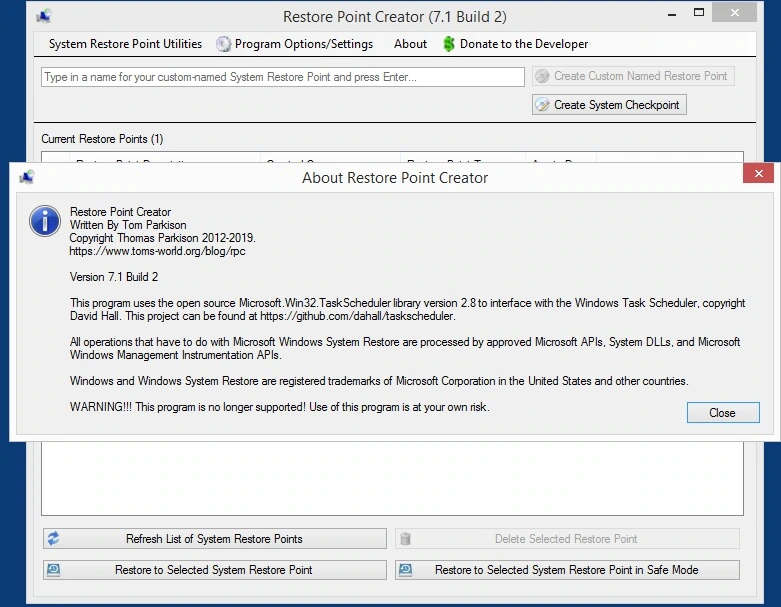Click the restore points list area
Screen dimensions: 781x607
click(x=392, y=478)
